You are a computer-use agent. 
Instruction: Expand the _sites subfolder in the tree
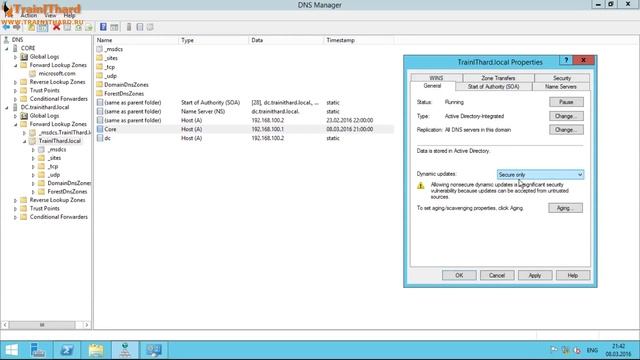tap(33, 158)
